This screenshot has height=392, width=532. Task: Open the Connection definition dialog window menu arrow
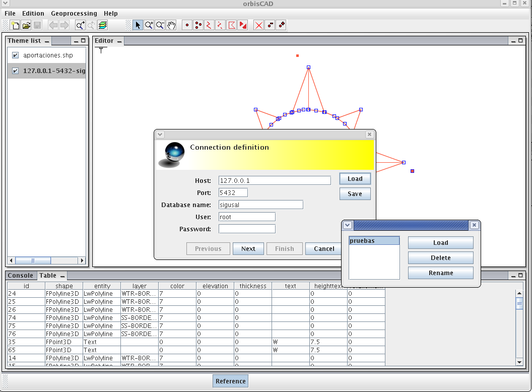[160, 135]
